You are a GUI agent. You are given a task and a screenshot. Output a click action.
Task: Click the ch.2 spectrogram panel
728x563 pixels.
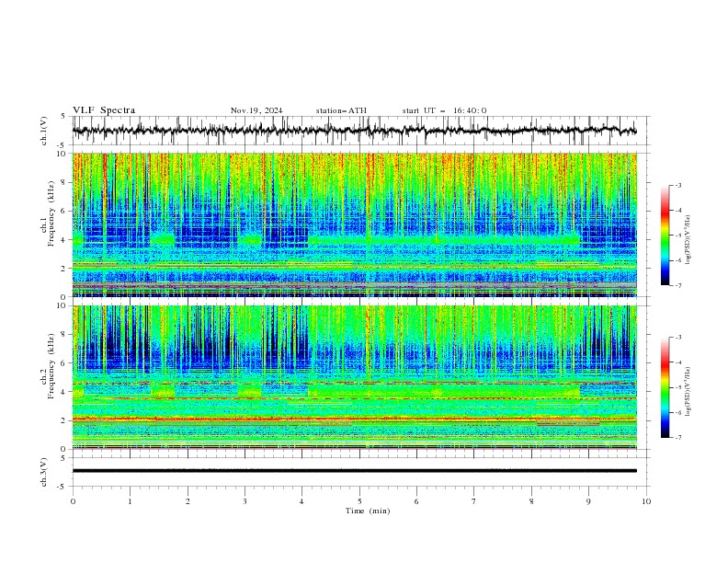point(354,377)
